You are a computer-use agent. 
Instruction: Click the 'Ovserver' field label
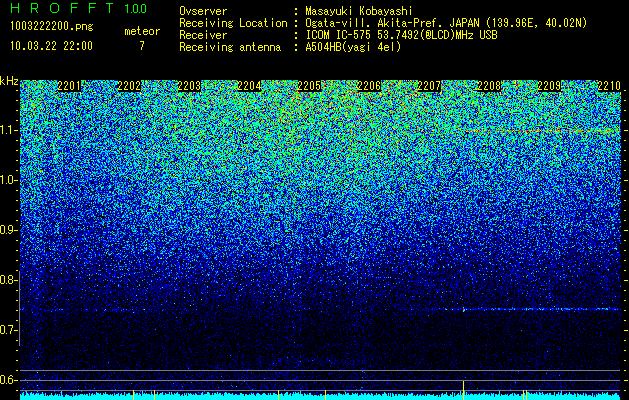(203, 11)
